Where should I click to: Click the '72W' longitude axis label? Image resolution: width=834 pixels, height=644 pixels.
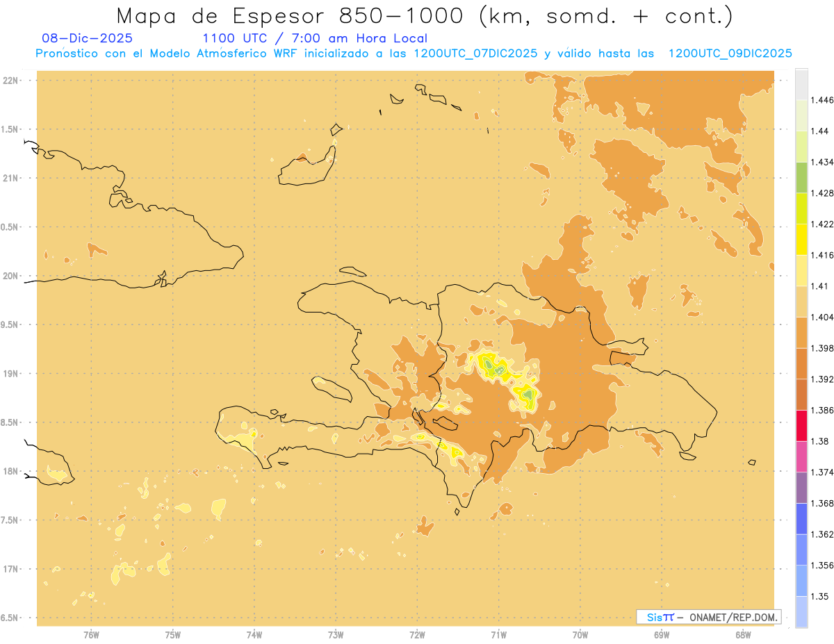[417, 635]
